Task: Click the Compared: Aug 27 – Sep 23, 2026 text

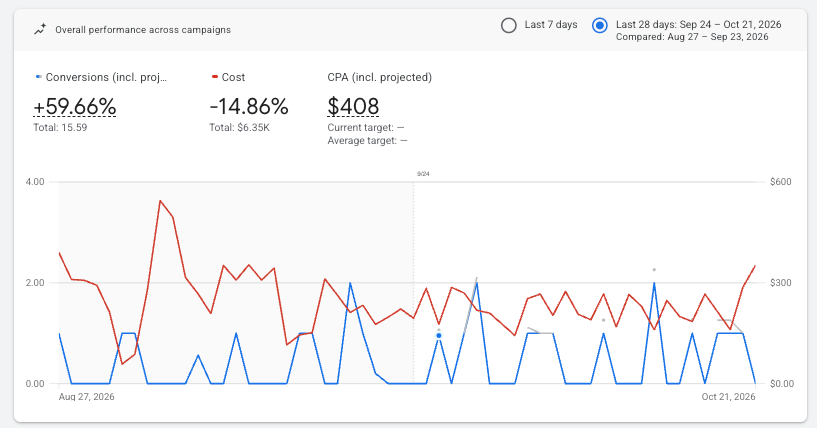Action: pos(692,37)
